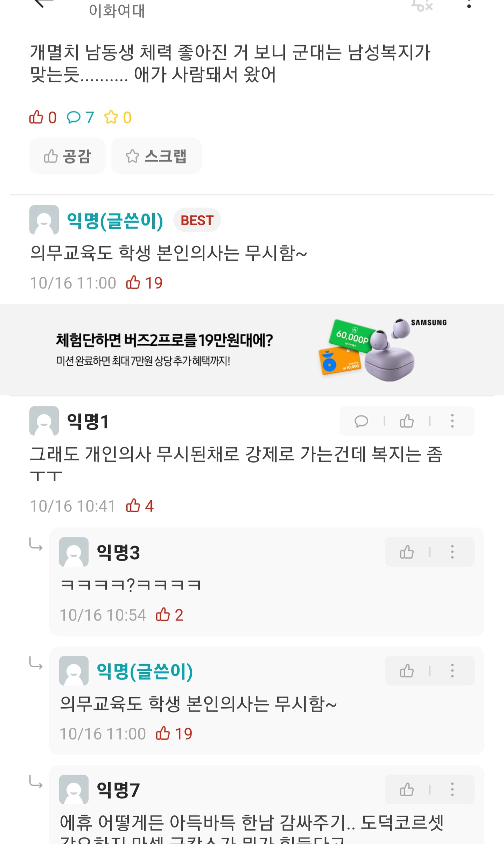The image size is (504, 853).
Task: Tap the 이화여대 board title
Action: pos(117,11)
